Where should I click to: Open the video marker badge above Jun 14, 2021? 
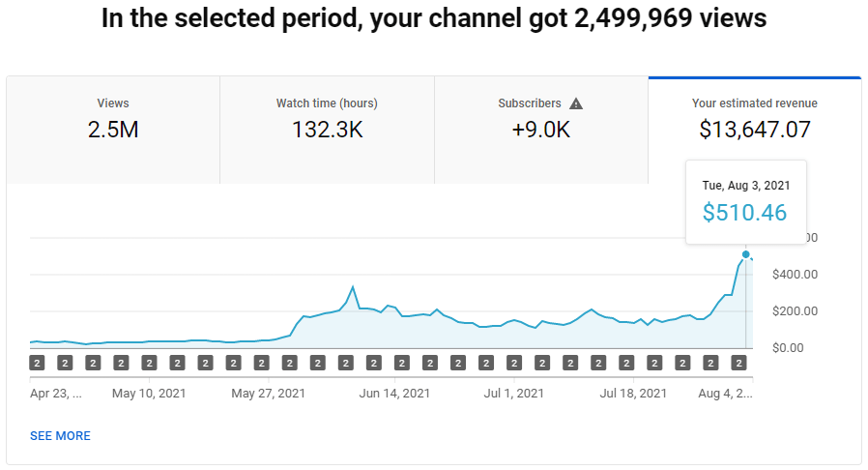tap(401, 364)
